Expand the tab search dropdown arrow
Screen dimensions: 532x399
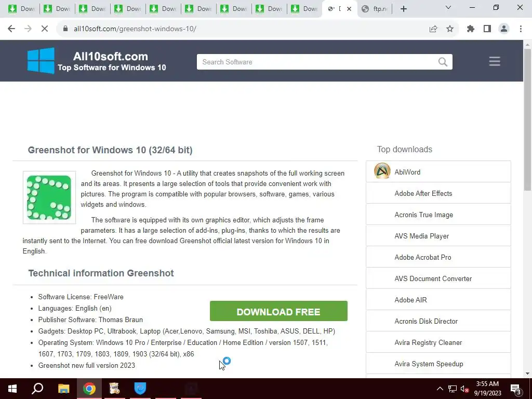coord(448,7)
